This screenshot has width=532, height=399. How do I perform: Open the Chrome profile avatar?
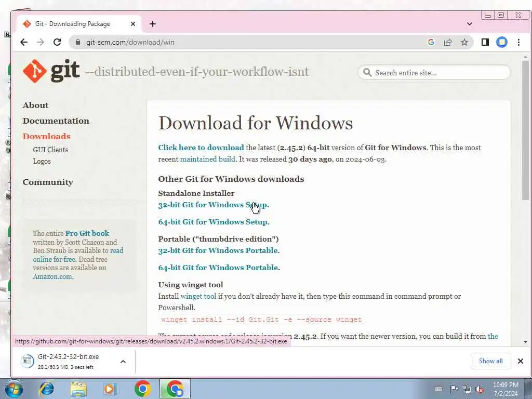(502, 42)
